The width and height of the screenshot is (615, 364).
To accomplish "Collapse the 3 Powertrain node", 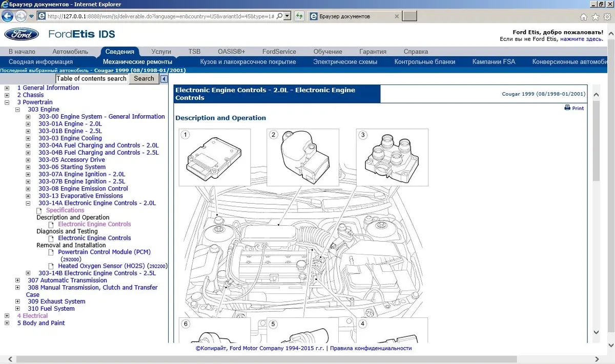I will 7,102.
